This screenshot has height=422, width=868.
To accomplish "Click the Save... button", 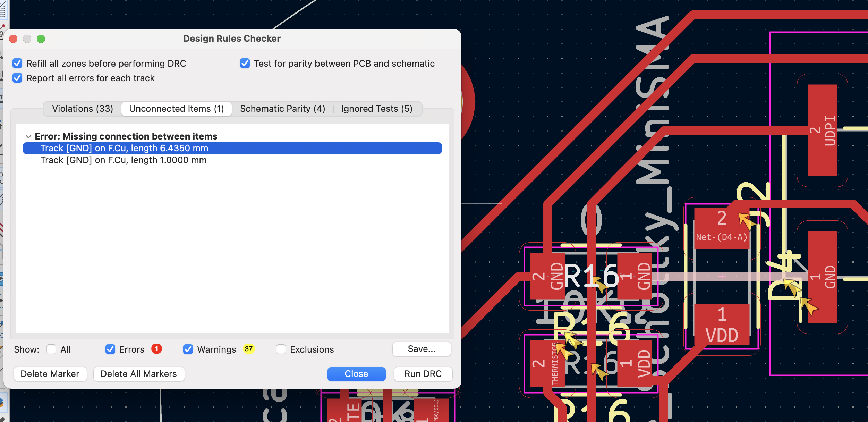I will [x=422, y=349].
